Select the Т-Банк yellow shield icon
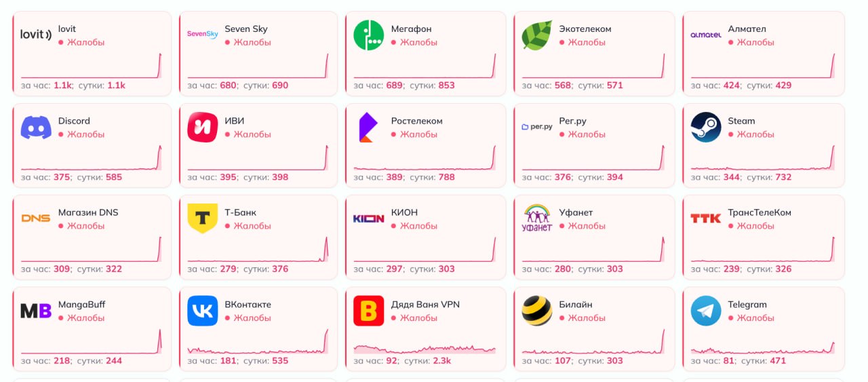 pyautogui.click(x=203, y=218)
